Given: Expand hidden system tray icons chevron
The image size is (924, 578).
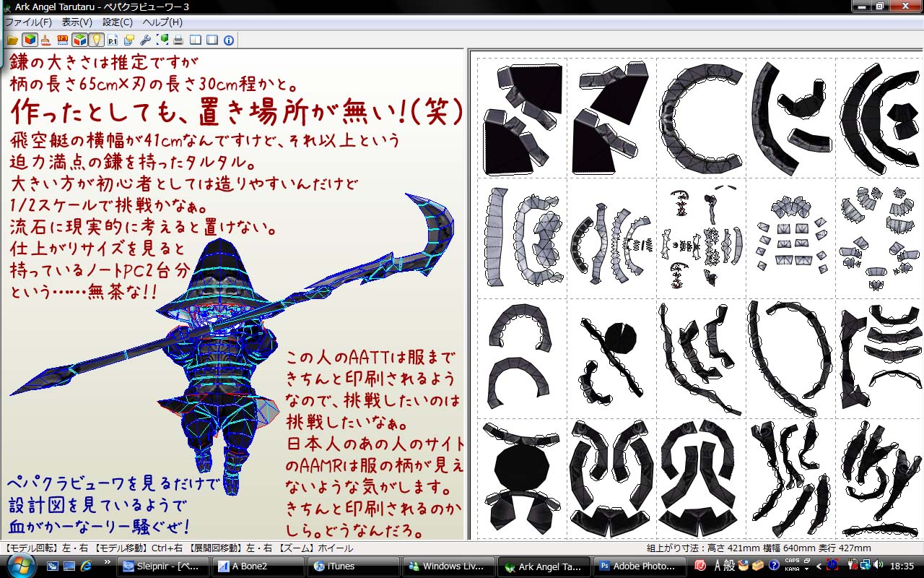Looking at the screenshot, I should point(820,566).
